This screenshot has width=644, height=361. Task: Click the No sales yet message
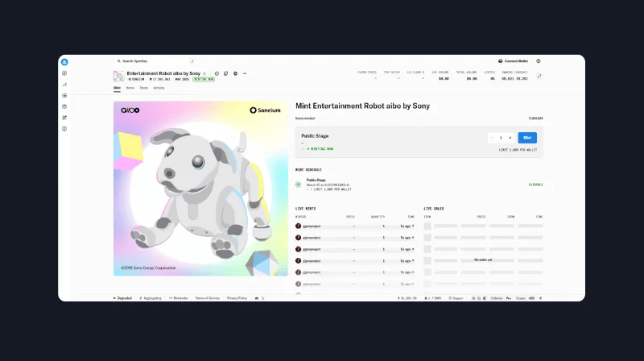(x=483, y=259)
